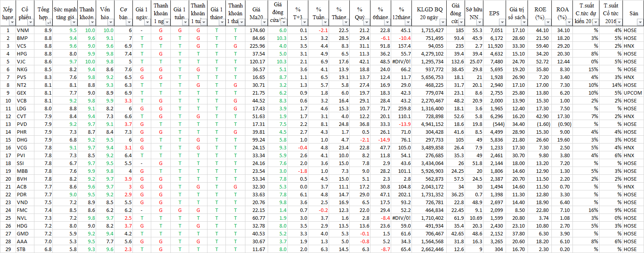Open the KLGD BQ 20 ngày filter dropdown
The width and height of the screenshot is (644, 253).
tap(442, 22)
